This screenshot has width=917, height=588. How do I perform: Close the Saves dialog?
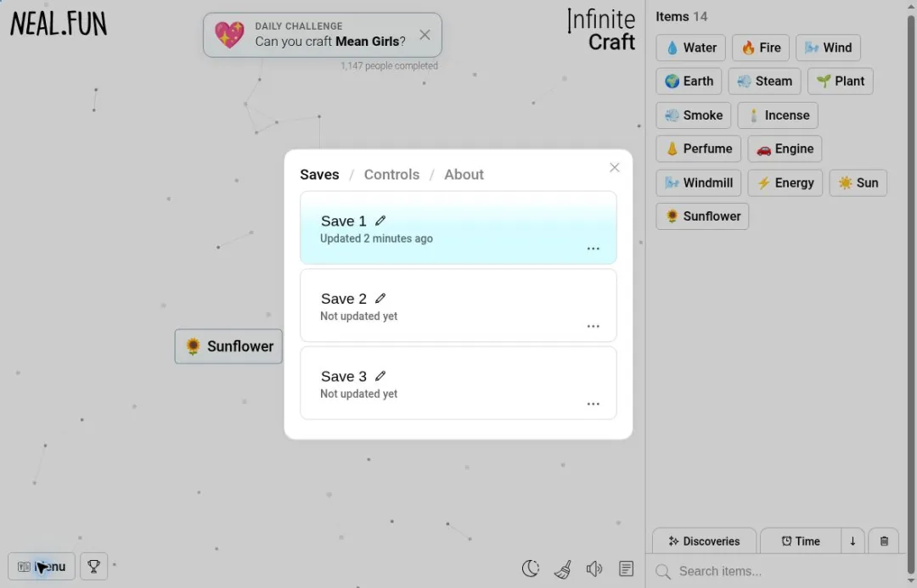click(x=614, y=168)
